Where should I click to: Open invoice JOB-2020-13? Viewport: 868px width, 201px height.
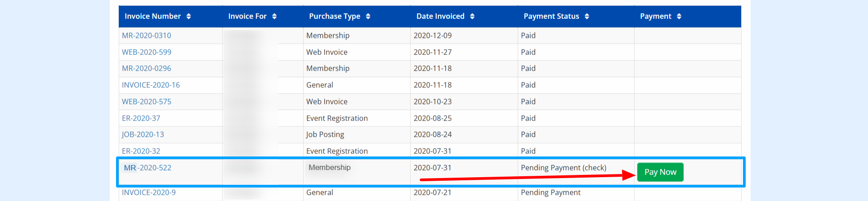click(x=143, y=134)
